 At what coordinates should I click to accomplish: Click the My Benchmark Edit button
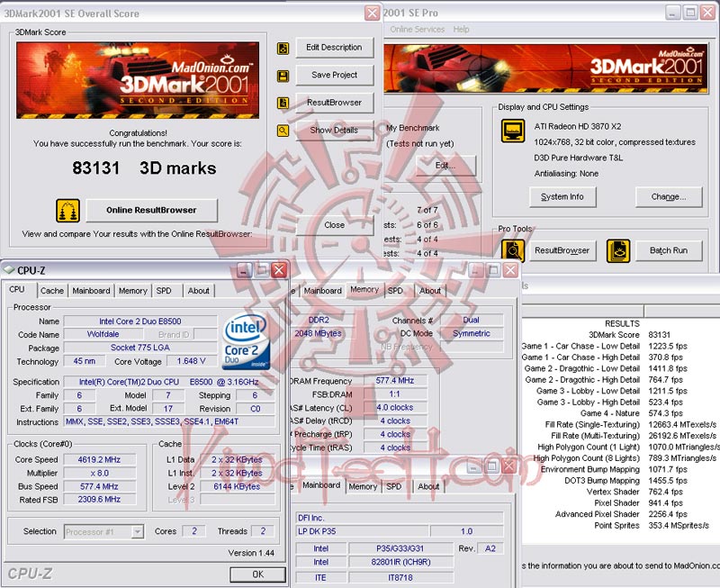tap(445, 166)
